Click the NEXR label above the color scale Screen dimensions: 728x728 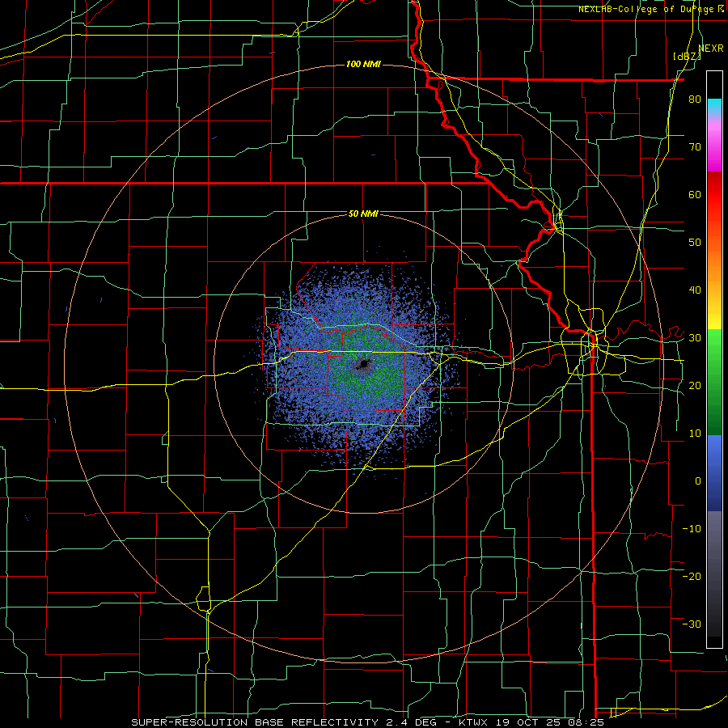click(711, 49)
